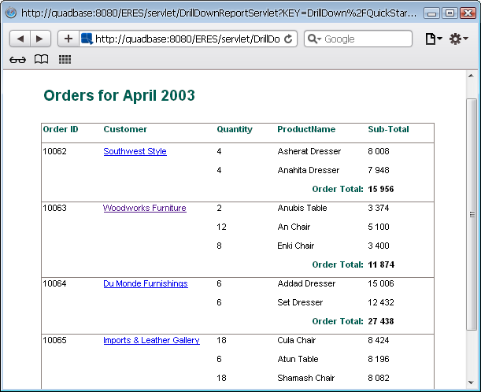
Task: Maximize the browser window
Action: (x=449, y=13)
